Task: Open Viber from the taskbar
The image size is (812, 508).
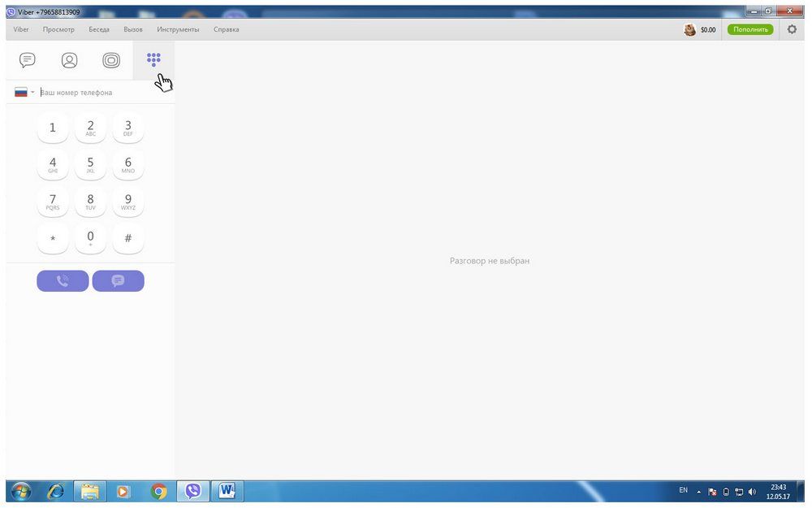Action: pyautogui.click(x=192, y=491)
